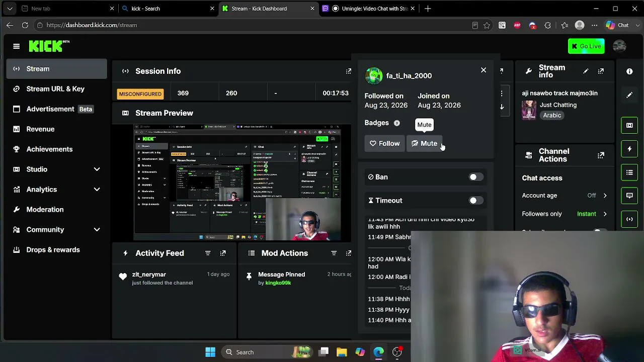
Task: Click the Go Live button
Action: [x=586, y=46]
